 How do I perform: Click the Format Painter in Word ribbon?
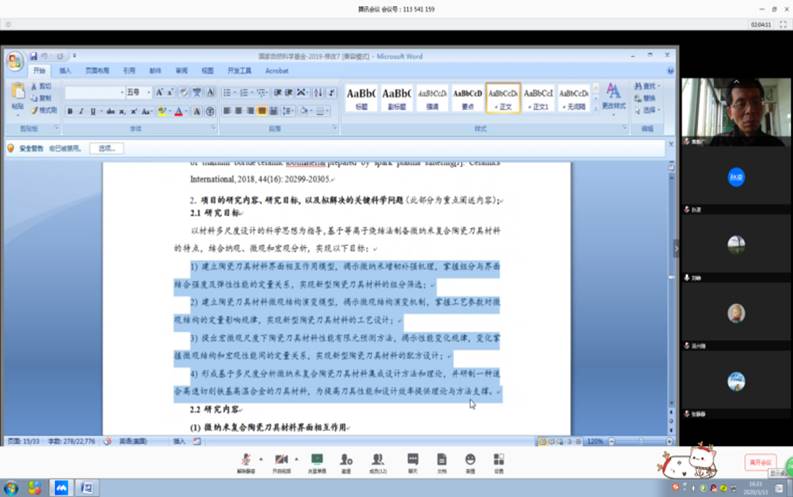pyautogui.click(x=45, y=110)
